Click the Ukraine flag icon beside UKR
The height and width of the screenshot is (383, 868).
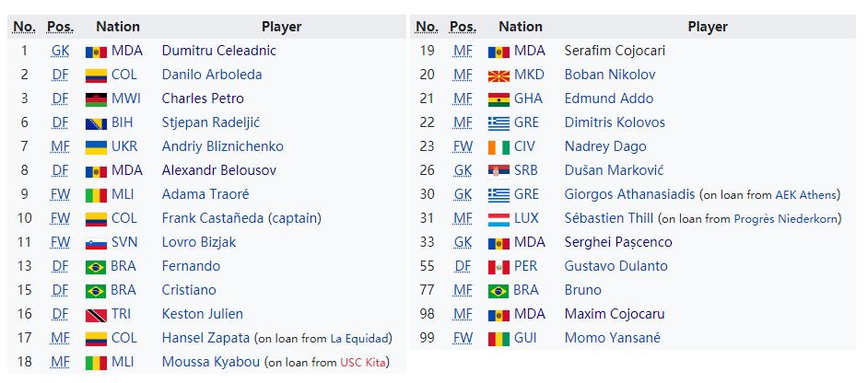click(x=96, y=147)
